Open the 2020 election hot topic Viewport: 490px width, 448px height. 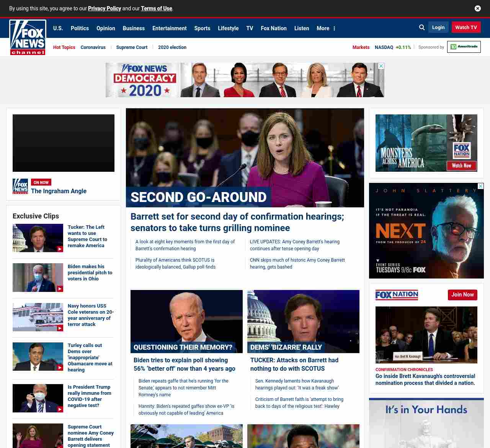(x=172, y=47)
